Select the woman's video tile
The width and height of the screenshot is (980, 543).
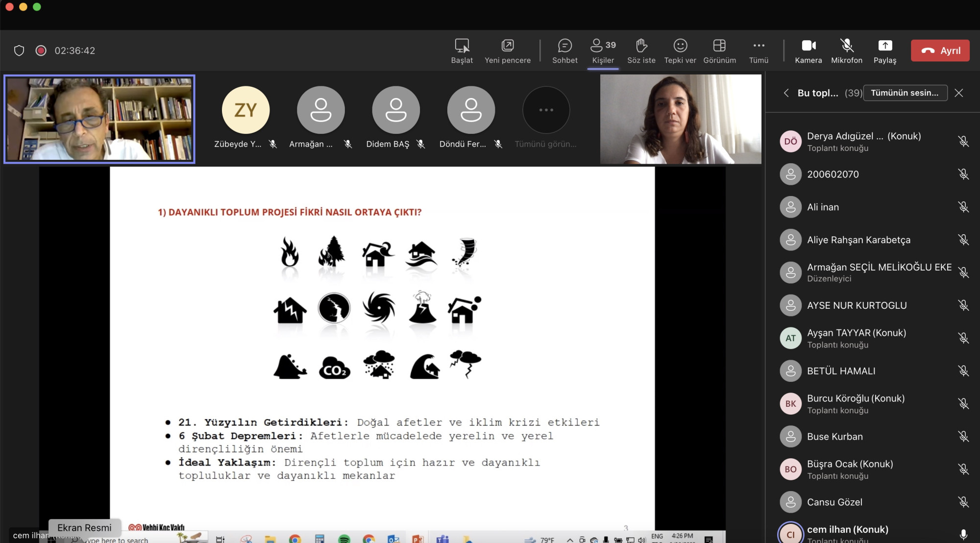pos(681,119)
